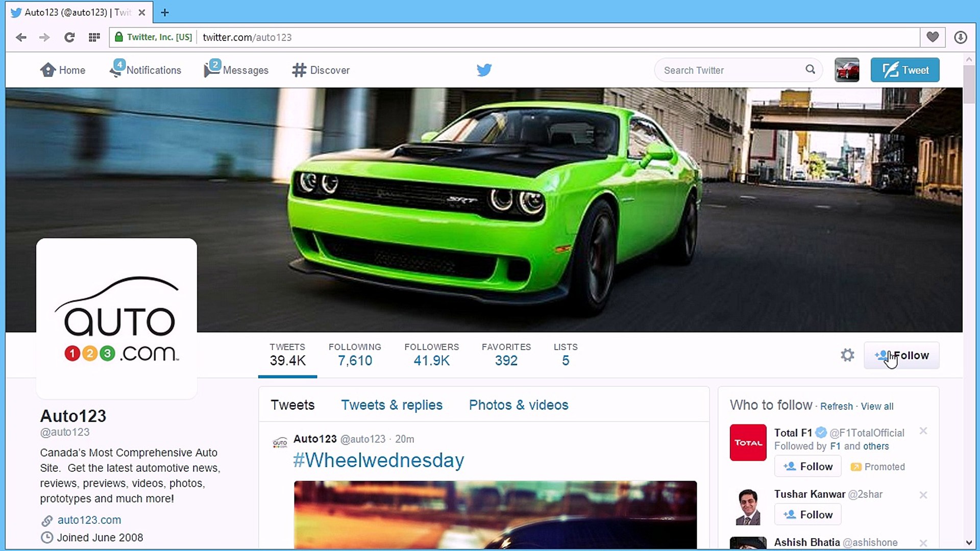Image resolution: width=980 pixels, height=551 pixels.
Task: Open the Home timeline
Action: click(x=63, y=70)
